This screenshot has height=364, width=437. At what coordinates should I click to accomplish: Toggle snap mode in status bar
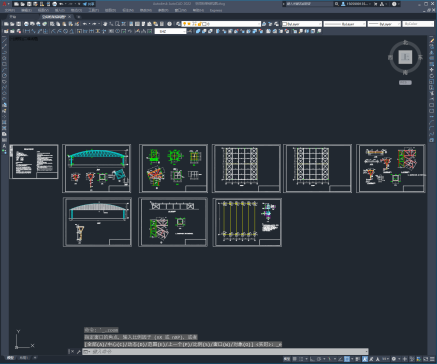point(301,359)
